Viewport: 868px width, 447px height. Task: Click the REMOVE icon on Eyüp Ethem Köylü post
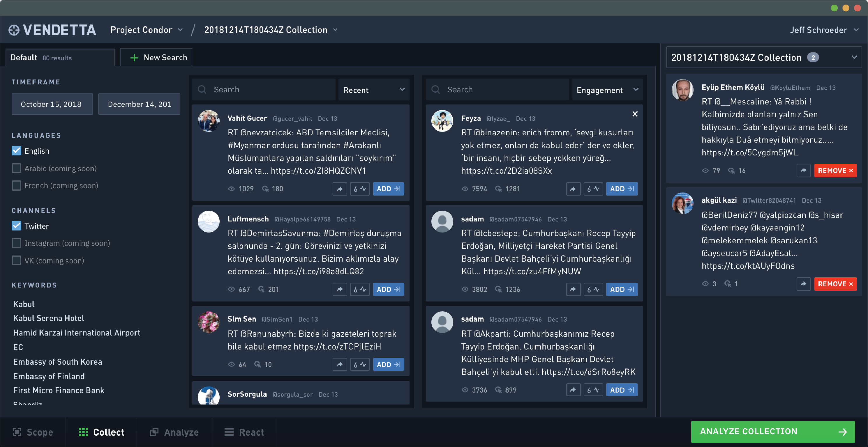pyautogui.click(x=834, y=170)
